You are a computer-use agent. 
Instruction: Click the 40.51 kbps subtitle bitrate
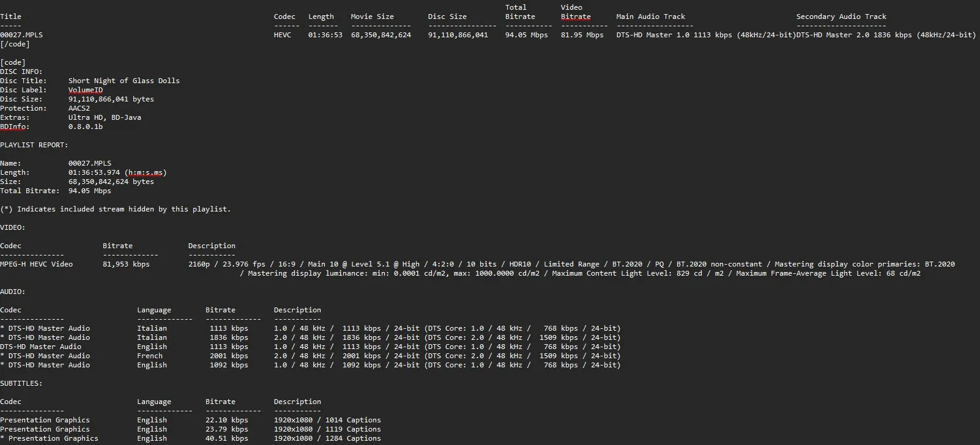(x=226, y=438)
